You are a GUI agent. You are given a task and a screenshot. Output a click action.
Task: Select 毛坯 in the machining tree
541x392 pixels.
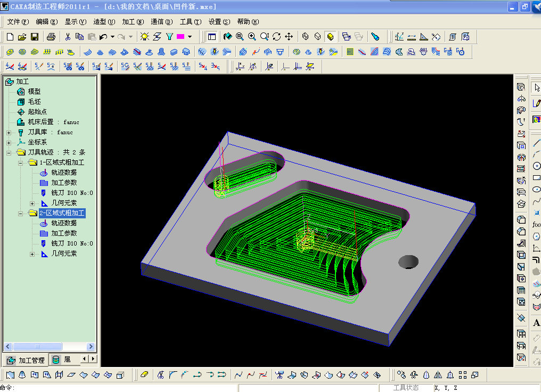pyautogui.click(x=34, y=102)
